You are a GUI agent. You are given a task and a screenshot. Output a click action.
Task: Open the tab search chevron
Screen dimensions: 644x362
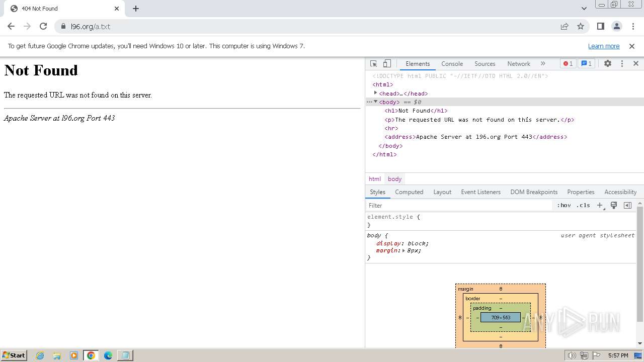tap(584, 9)
